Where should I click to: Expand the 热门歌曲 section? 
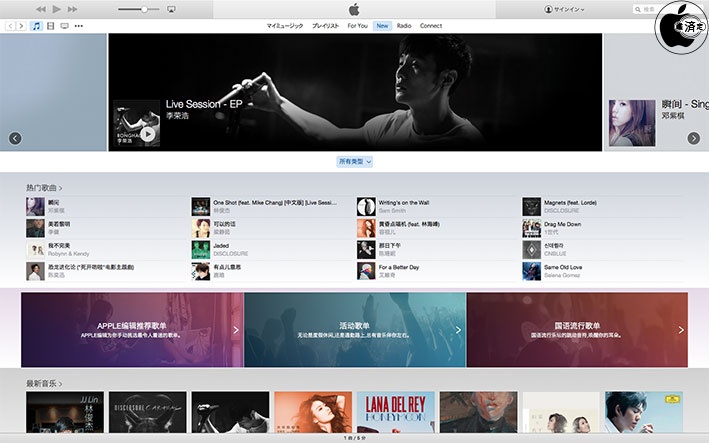tap(44, 188)
